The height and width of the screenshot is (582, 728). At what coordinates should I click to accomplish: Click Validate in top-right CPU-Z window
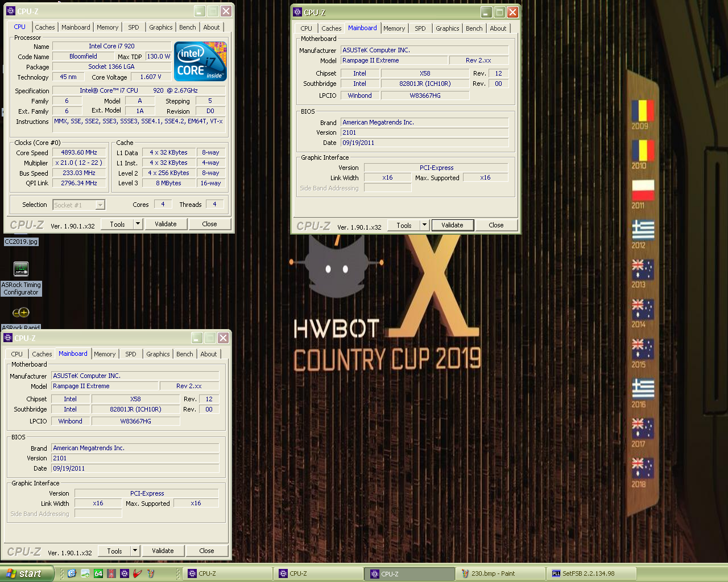(452, 225)
